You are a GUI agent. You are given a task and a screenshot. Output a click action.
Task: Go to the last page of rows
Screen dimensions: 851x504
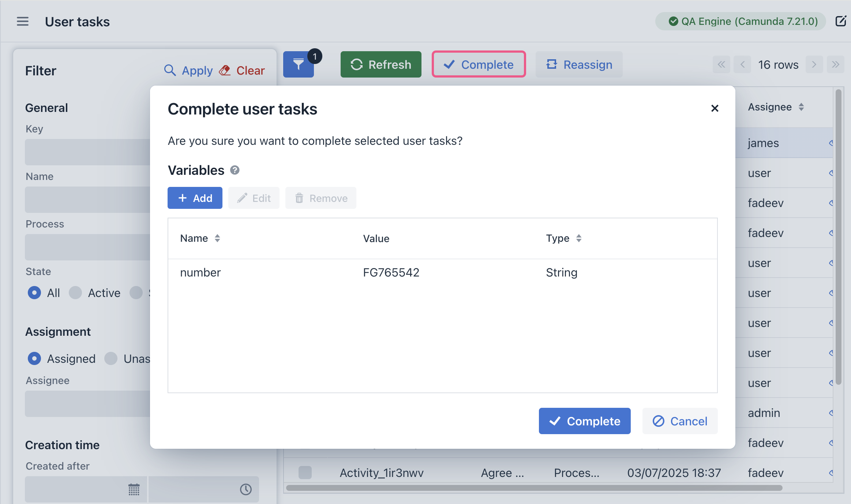pos(835,64)
